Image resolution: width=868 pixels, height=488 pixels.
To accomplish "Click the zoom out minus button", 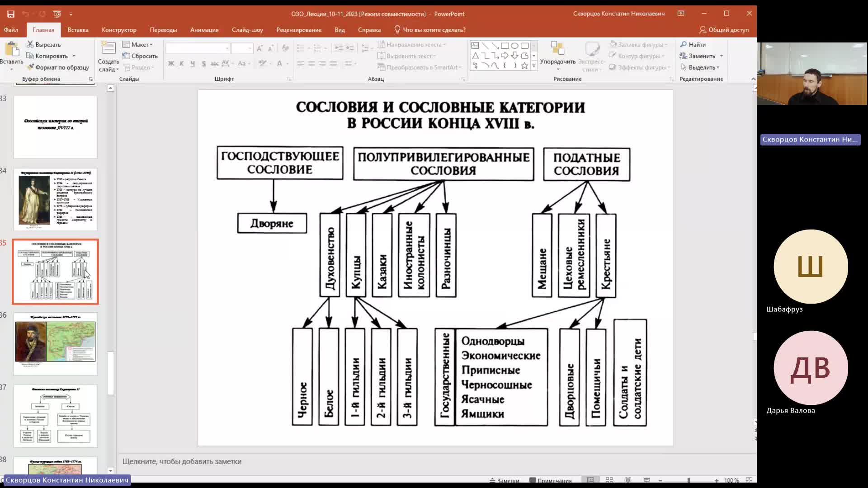I will point(660,480).
